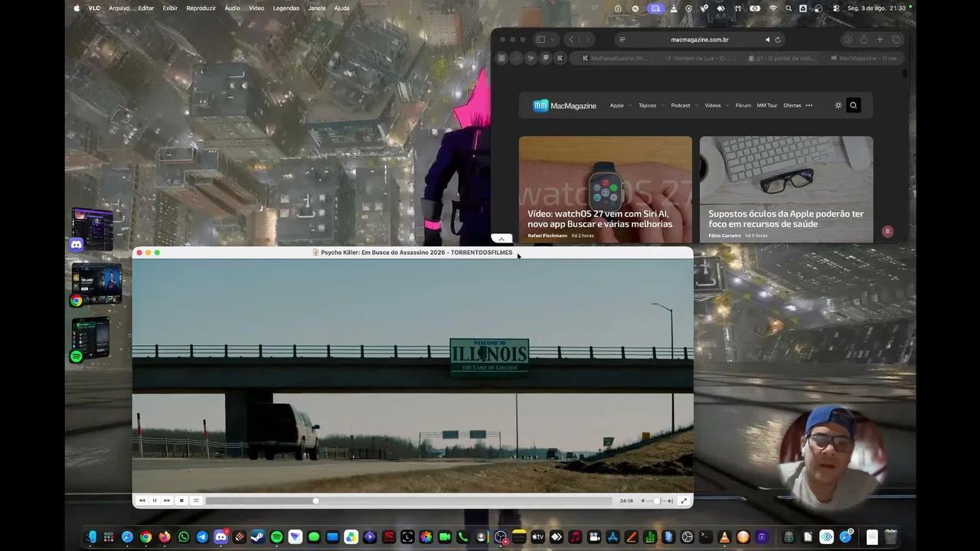
Task: Open a new Safari tab
Action: coord(880,40)
